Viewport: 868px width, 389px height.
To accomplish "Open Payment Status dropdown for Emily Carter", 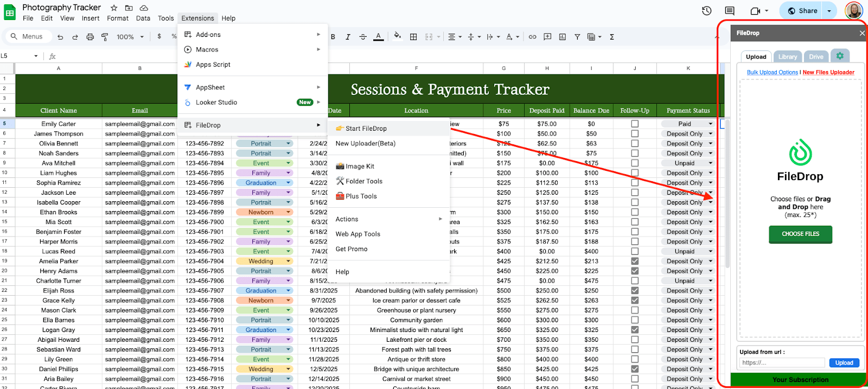I will pos(711,124).
